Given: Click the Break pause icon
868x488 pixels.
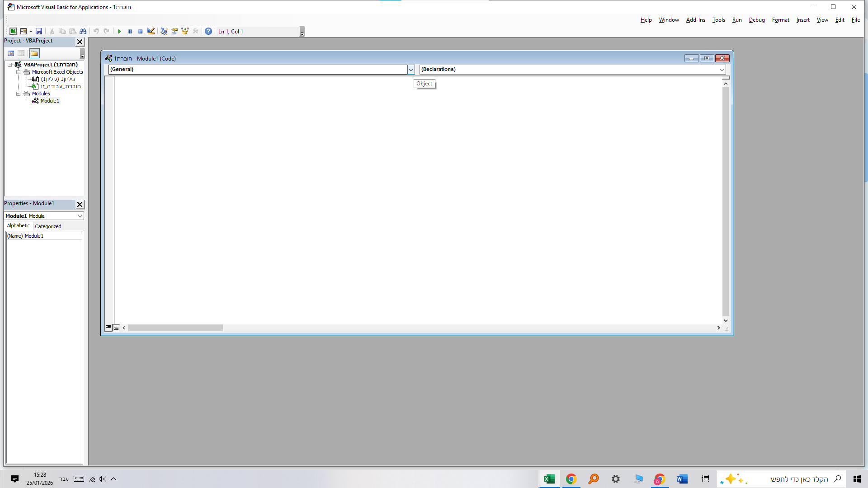Looking at the screenshot, I should 130,31.
